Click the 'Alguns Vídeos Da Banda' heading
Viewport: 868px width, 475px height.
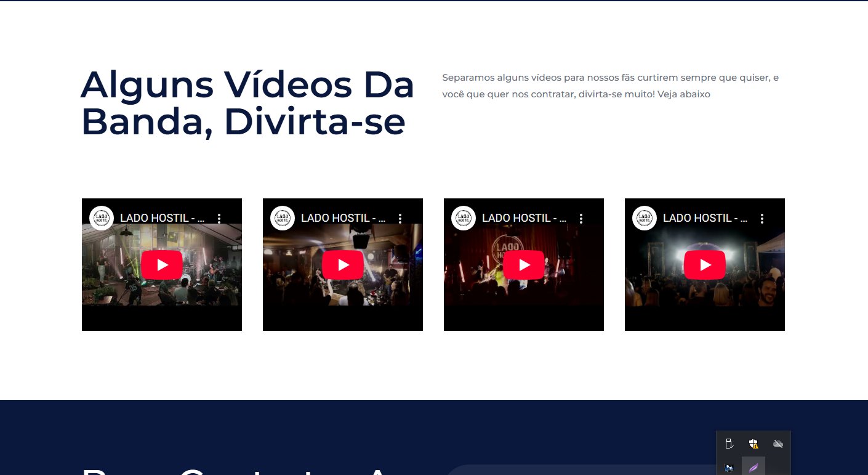coord(247,103)
